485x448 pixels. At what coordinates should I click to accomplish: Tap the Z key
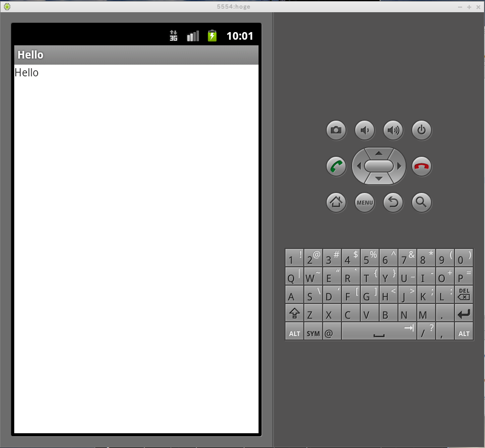(x=313, y=313)
